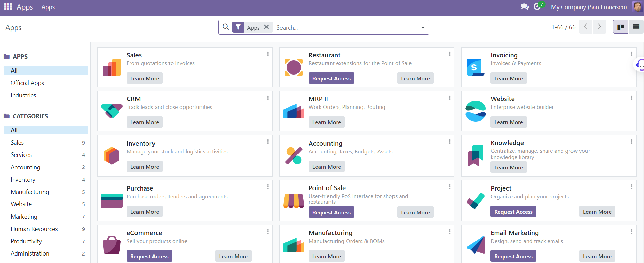
Task: Click the CRM app icon
Action: tap(112, 111)
